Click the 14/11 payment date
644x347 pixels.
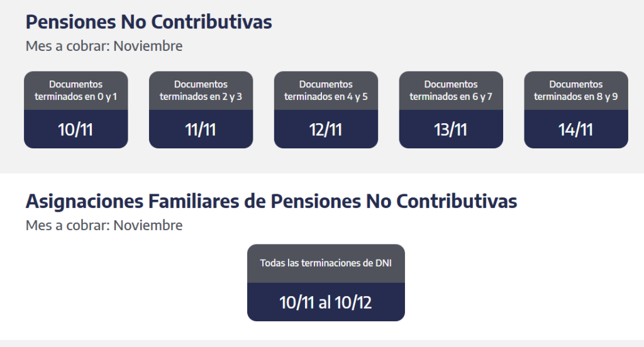pyautogui.click(x=576, y=129)
